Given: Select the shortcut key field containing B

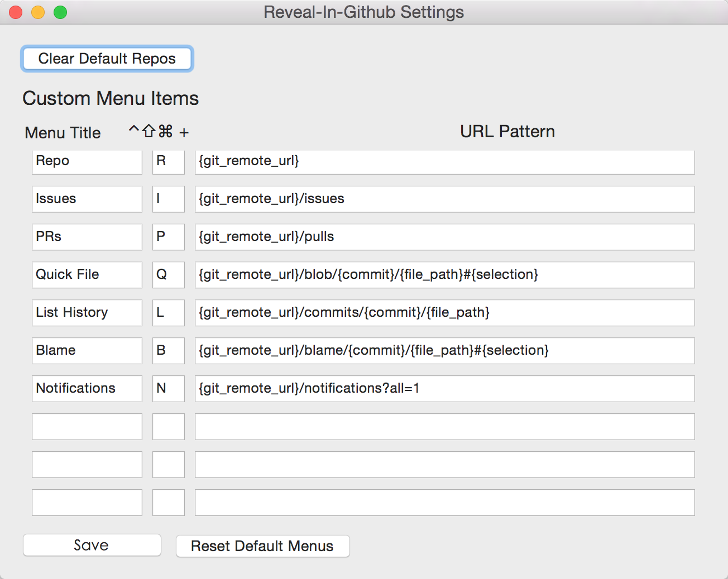Looking at the screenshot, I should 168,351.
